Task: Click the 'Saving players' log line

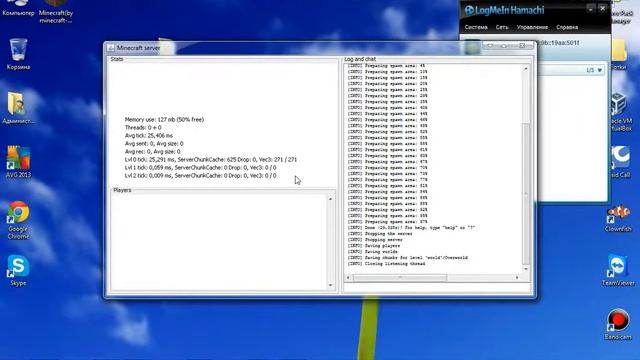Action: 374,246
